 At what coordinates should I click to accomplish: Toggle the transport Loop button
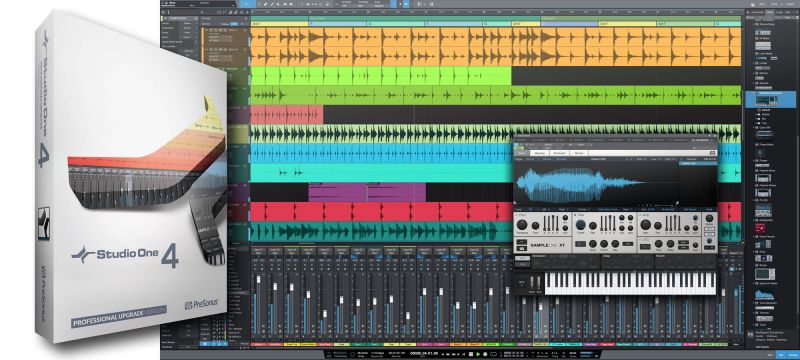coord(493,354)
